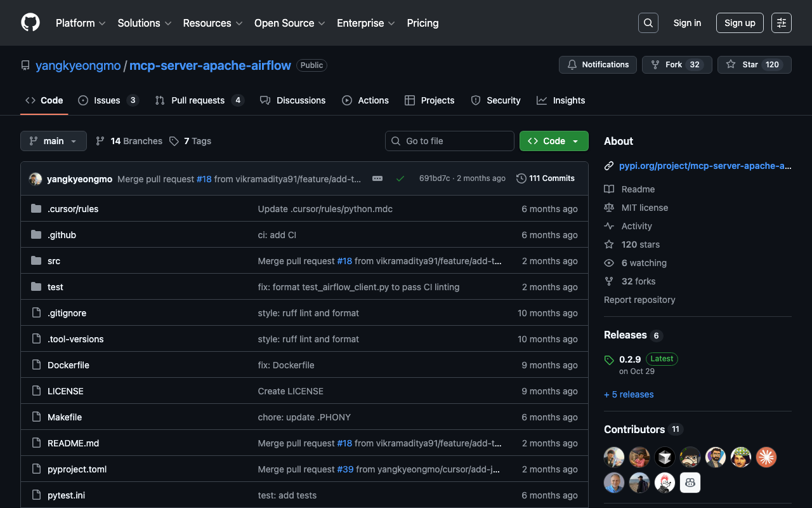812x508 pixels.
Task: Click the commit details ellipsis icon
Action: [x=377, y=178]
